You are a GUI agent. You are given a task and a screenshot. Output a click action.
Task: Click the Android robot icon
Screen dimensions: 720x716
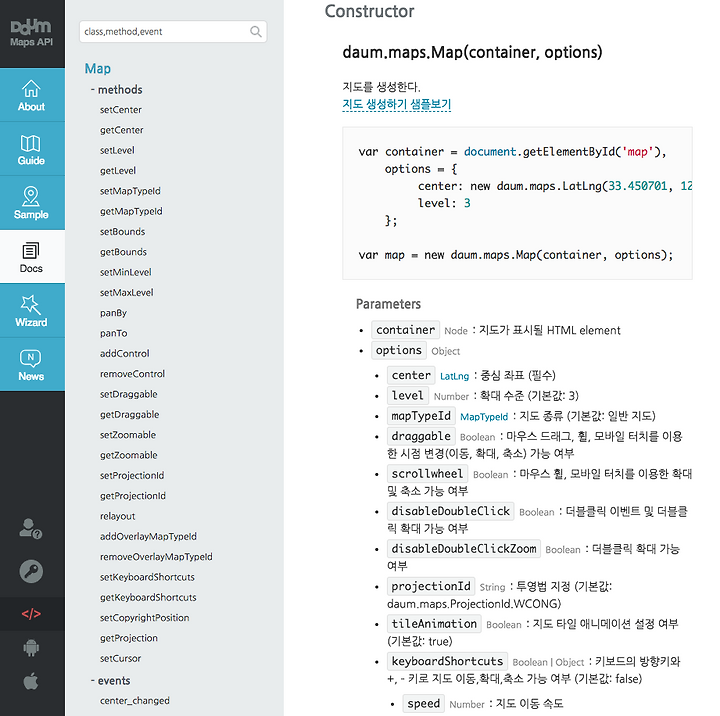point(31,648)
